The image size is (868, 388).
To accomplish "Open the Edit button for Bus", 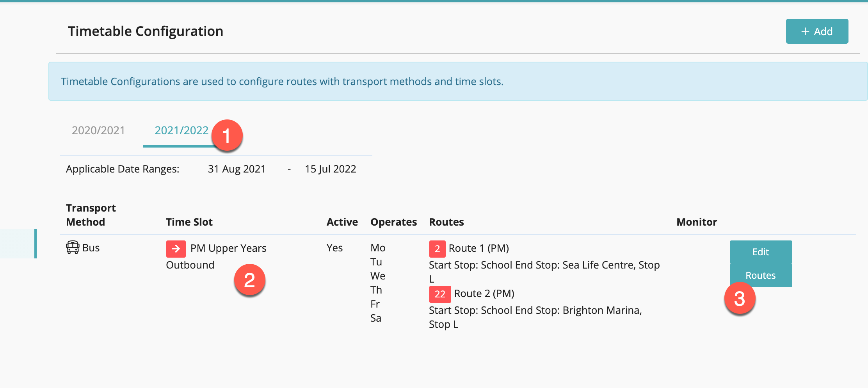I will (761, 252).
